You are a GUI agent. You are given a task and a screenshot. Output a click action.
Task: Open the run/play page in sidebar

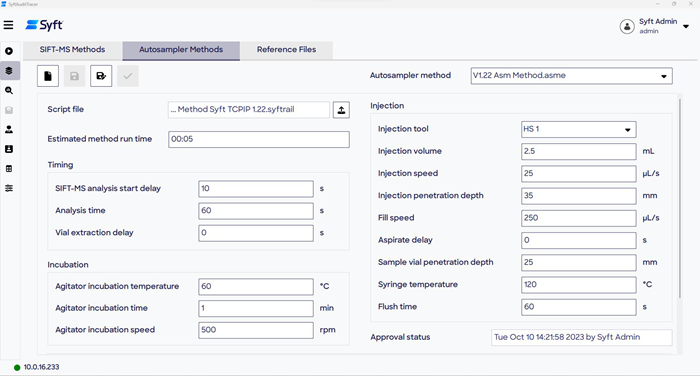pyautogui.click(x=9, y=51)
